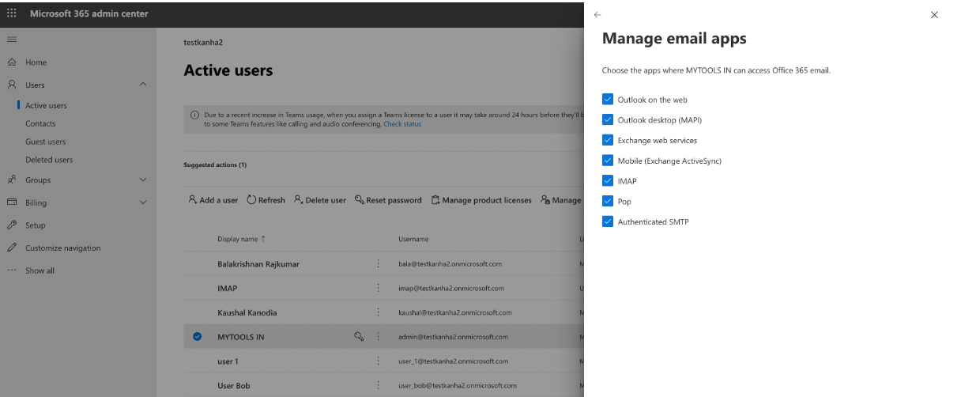Screen dimensions: 980x397
Task: Click the Refresh toolbar button
Action: (266, 200)
